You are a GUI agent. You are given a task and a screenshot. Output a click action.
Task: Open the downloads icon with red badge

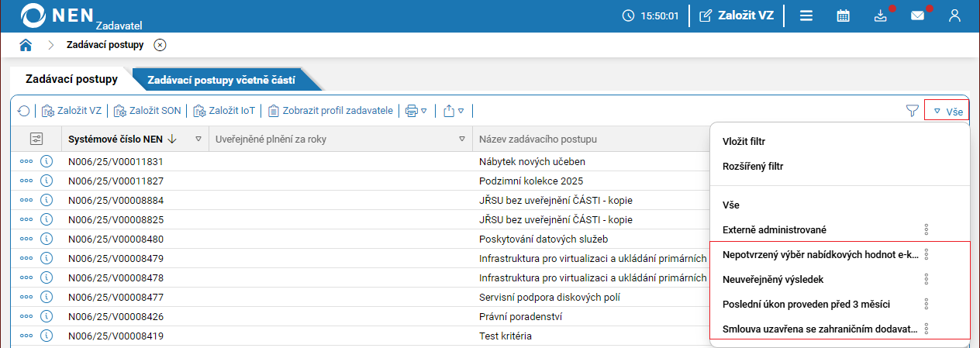(880, 16)
